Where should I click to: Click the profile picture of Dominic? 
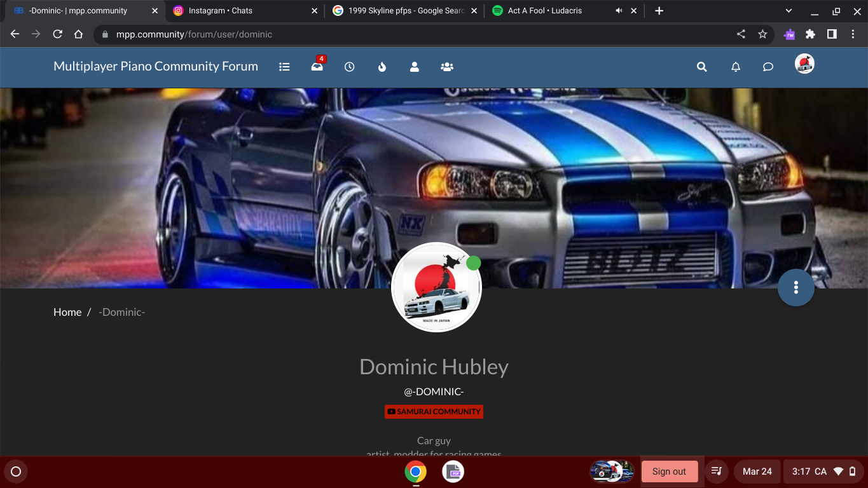click(436, 288)
